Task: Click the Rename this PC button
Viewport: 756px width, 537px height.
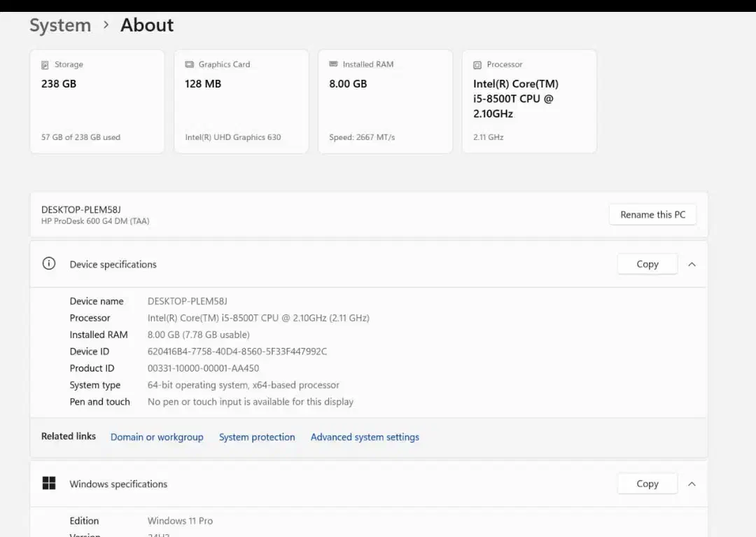Action: (652, 215)
